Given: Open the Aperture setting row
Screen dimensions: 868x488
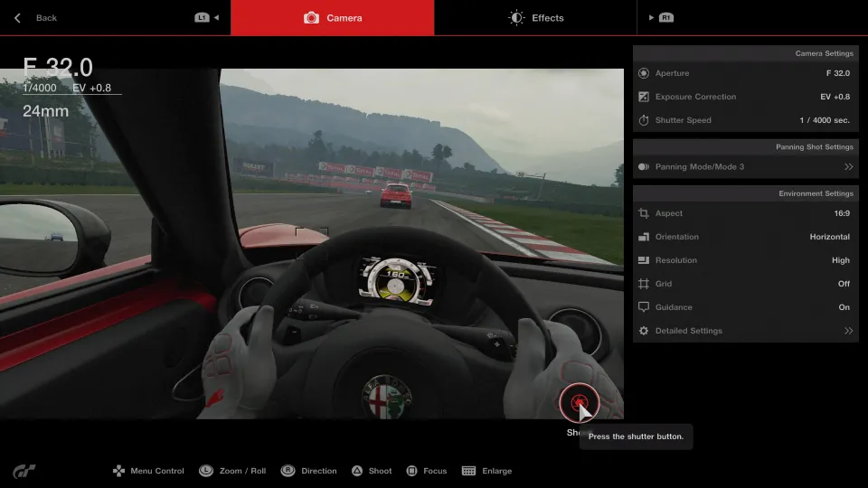Looking at the screenshot, I should [746, 73].
